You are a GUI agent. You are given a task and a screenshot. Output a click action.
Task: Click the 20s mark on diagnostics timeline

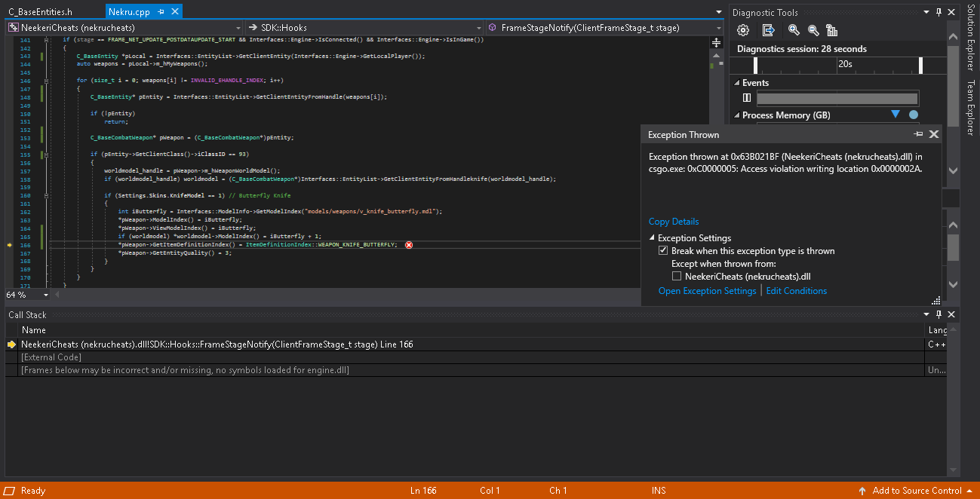845,65
